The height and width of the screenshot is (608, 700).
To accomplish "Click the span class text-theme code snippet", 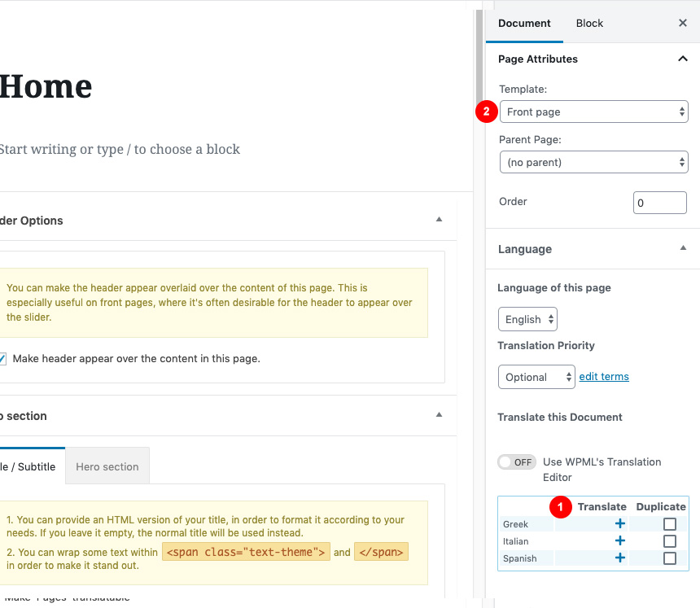I will (x=246, y=552).
